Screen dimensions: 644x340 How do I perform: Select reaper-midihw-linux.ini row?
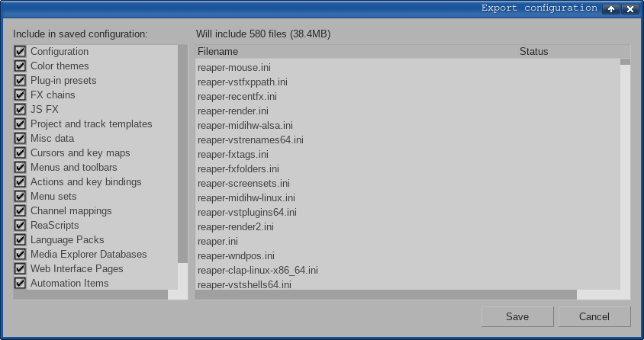point(407,197)
